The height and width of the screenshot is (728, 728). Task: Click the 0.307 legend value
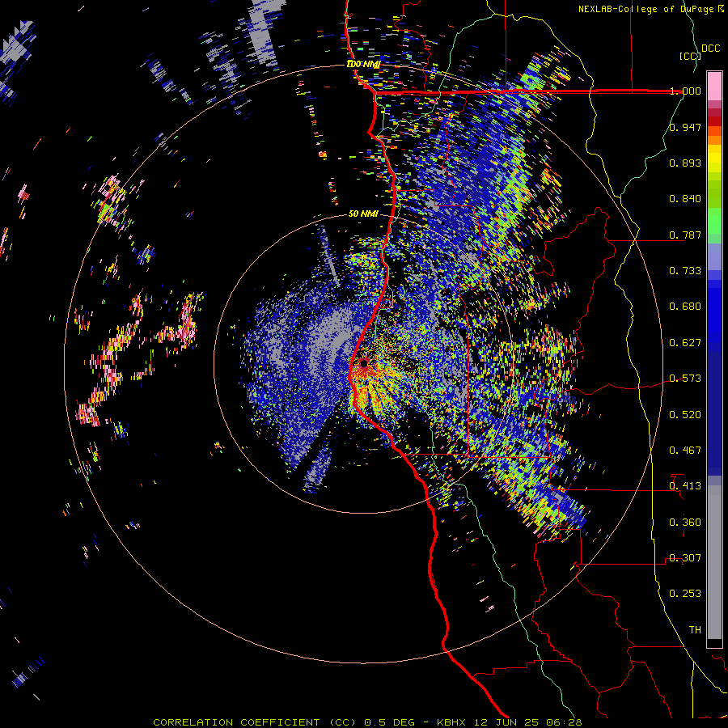point(685,558)
